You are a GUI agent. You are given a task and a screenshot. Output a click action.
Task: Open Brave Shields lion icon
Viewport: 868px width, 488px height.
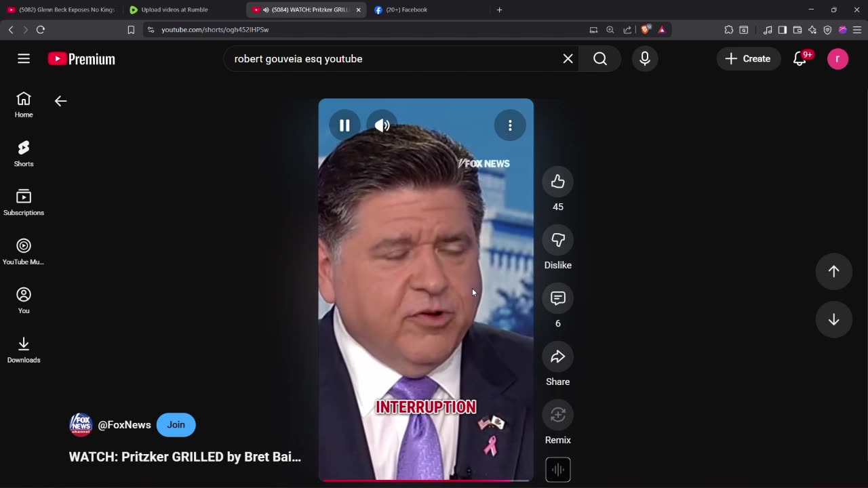[646, 30]
